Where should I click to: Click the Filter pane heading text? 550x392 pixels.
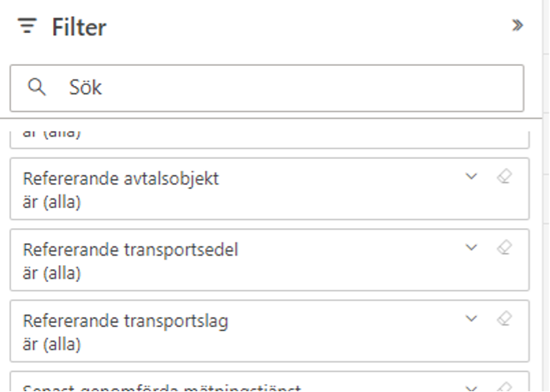click(x=79, y=27)
